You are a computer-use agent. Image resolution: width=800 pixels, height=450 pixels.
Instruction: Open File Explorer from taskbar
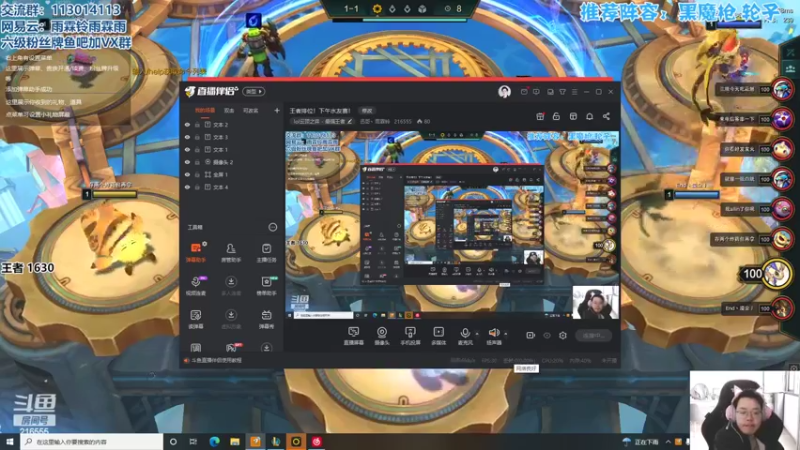point(235,442)
